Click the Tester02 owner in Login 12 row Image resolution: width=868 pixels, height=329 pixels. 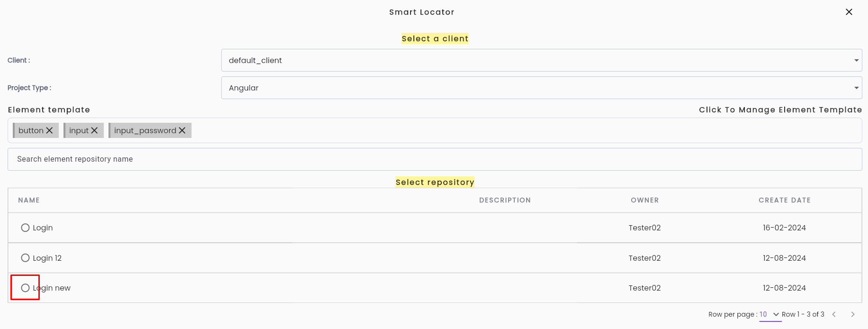point(644,258)
